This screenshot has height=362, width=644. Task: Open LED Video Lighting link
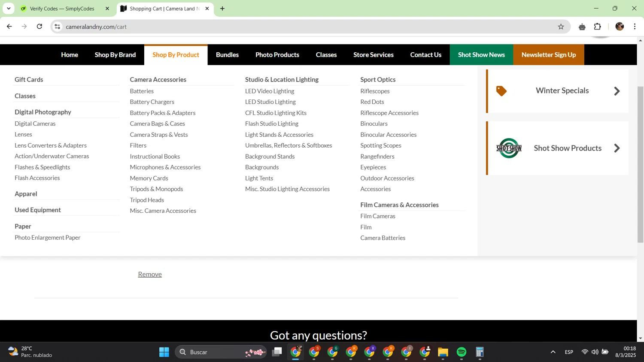click(x=270, y=91)
